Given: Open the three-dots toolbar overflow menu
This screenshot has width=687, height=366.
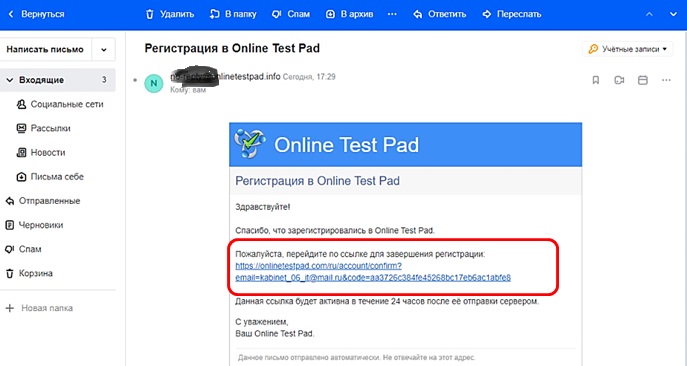Looking at the screenshot, I should click(392, 14).
